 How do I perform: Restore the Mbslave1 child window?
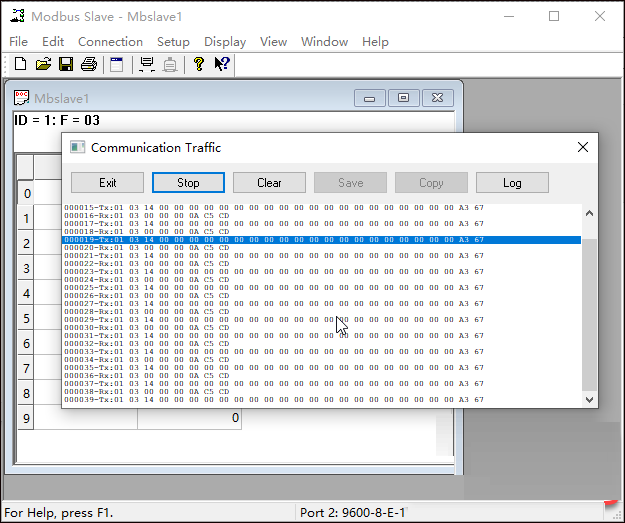click(403, 98)
